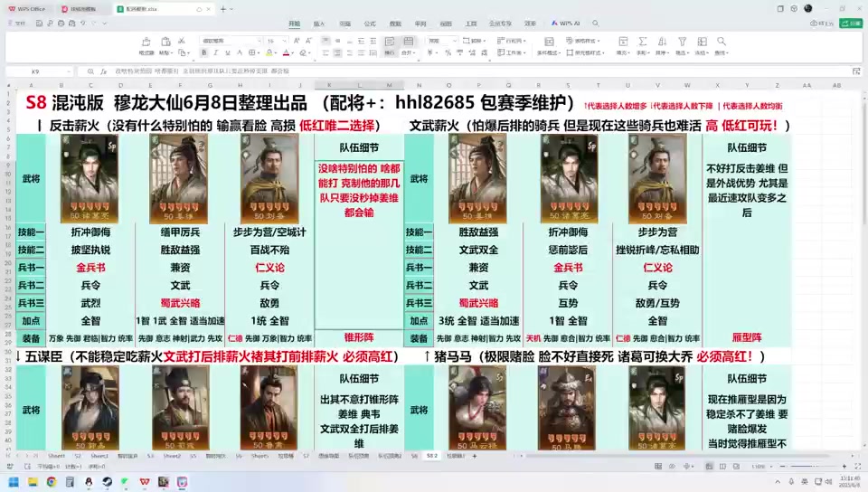
Task: Toggle top vertical alignment
Action: (325, 41)
